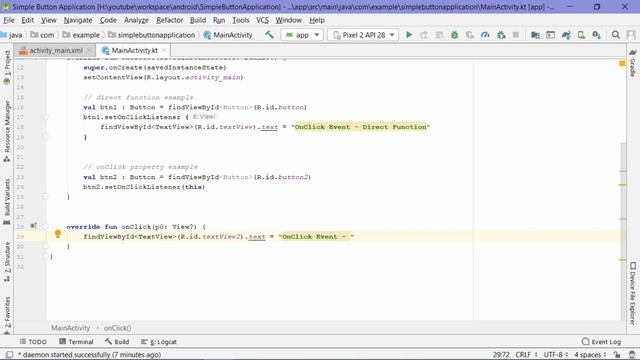
Task: Click fold end marker at line 25
Action: [45, 197]
